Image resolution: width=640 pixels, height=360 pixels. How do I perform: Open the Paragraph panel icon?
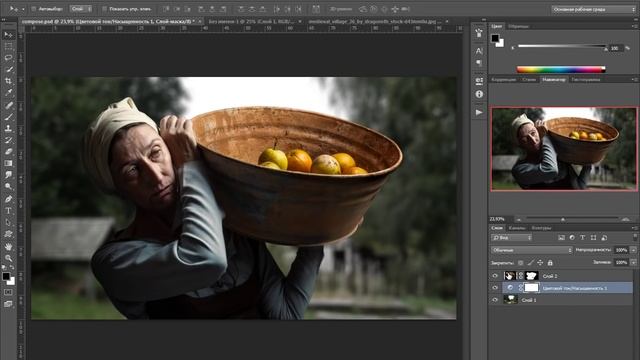pyautogui.click(x=479, y=63)
